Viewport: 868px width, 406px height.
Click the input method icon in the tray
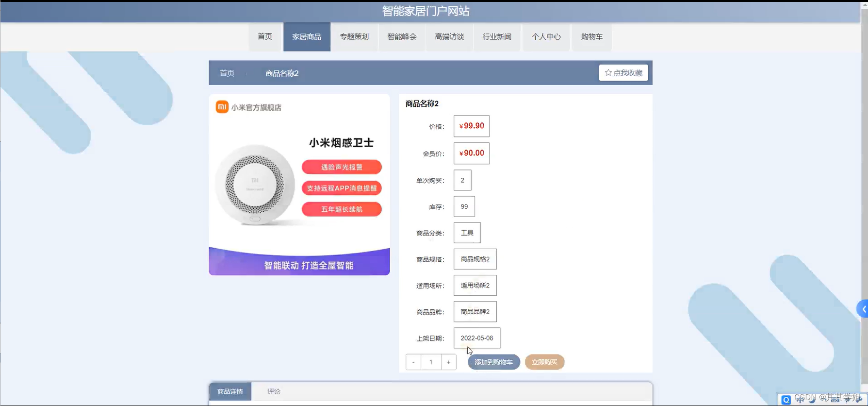(x=786, y=400)
